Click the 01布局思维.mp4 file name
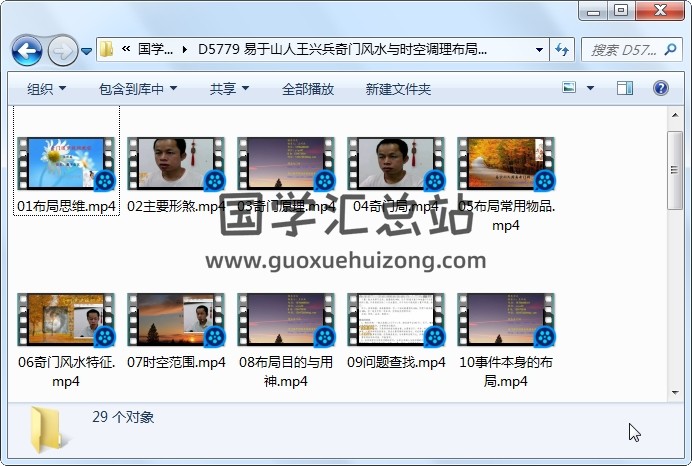Viewport: 692px width, 466px height. (66, 206)
